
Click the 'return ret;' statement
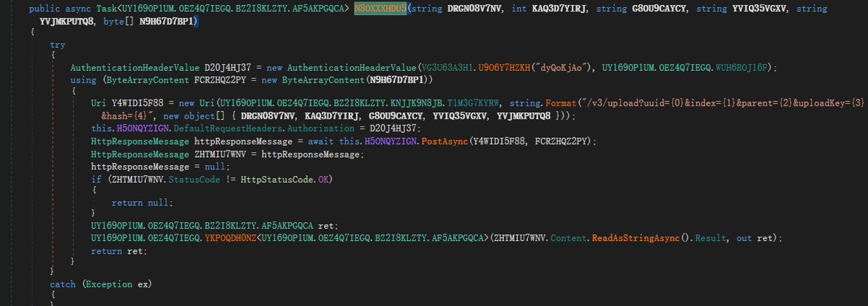point(119,250)
